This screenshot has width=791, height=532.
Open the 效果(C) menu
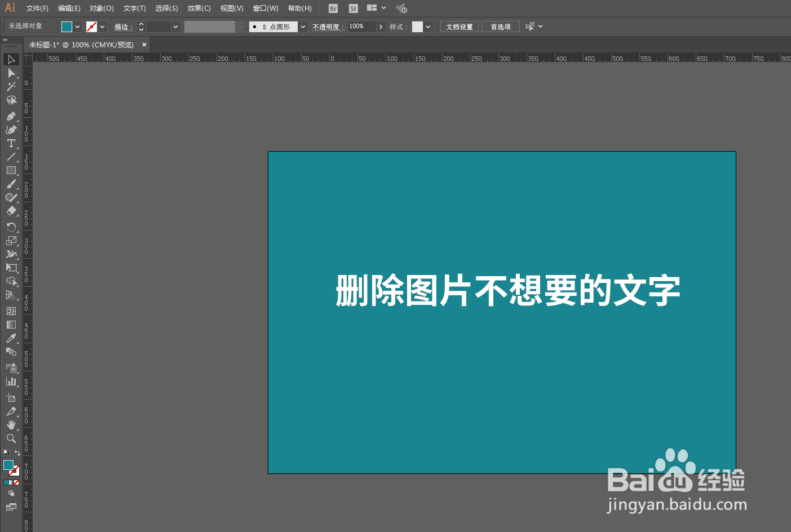tap(199, 8)
